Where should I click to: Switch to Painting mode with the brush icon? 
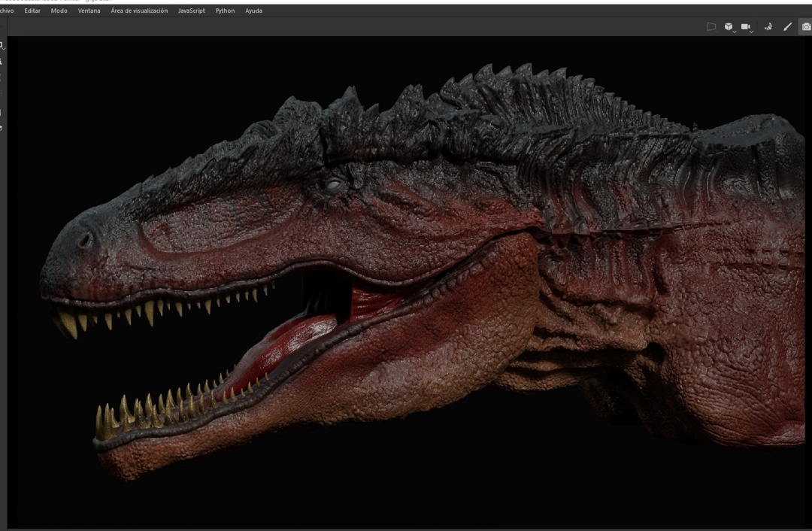[787, 26]
